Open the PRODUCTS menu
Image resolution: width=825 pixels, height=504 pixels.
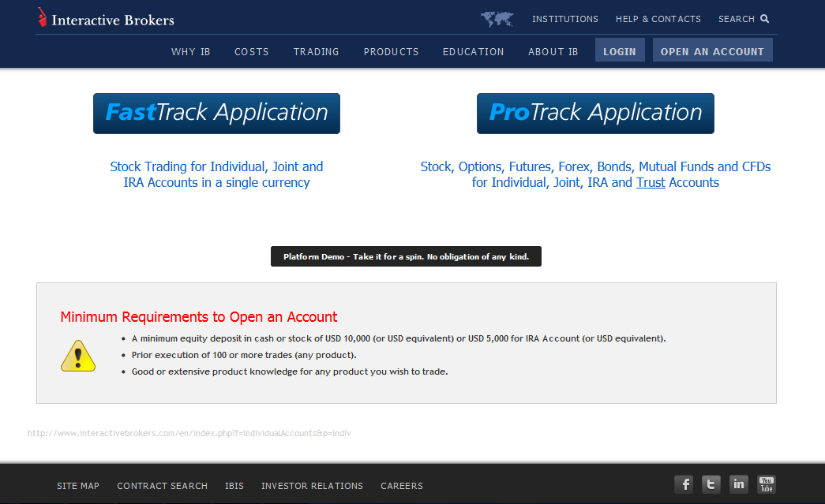click(391, 52)
